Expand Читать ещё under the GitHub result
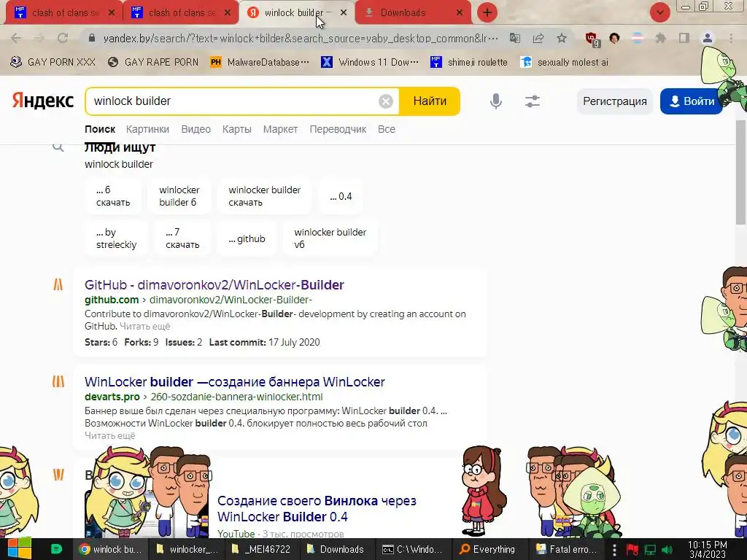Viewport: 747px width, 560px height. click(145, 326)
